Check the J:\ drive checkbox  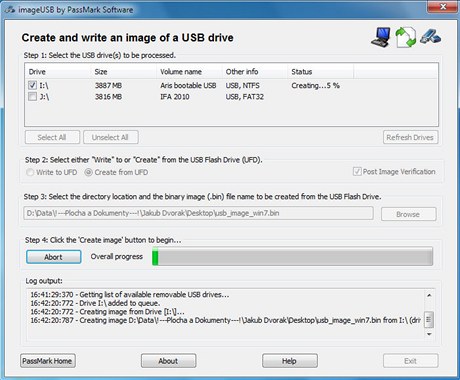(x=32, y=97)
